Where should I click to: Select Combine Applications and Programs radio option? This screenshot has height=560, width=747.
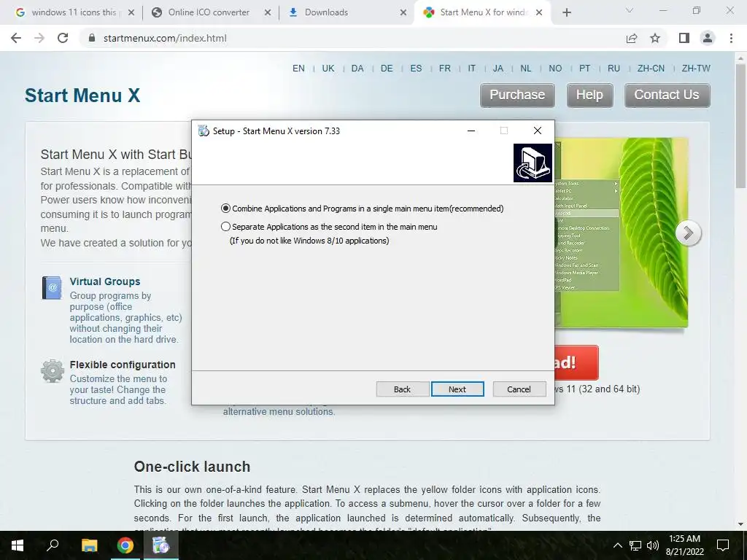225,209
